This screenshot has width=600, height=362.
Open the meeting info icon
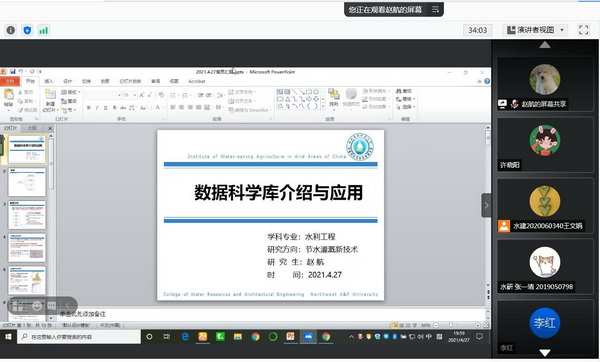coord(11,30)
